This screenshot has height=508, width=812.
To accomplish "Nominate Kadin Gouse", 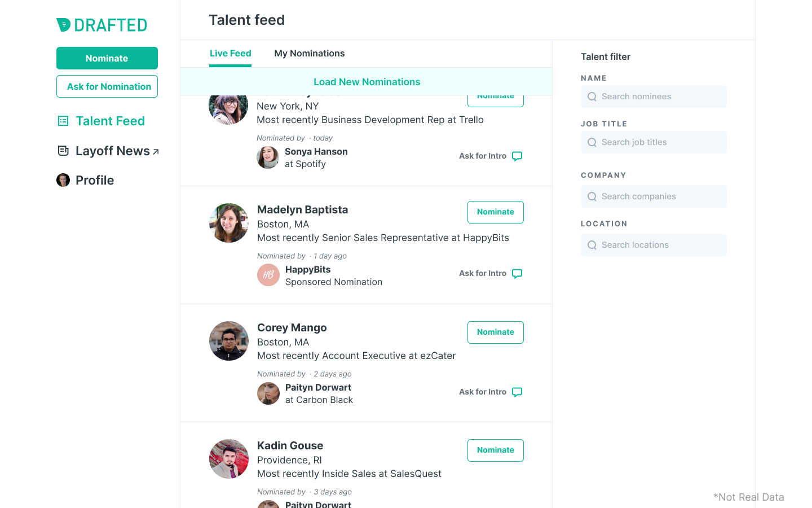I will pyautogui.click(x=495, y=450).
